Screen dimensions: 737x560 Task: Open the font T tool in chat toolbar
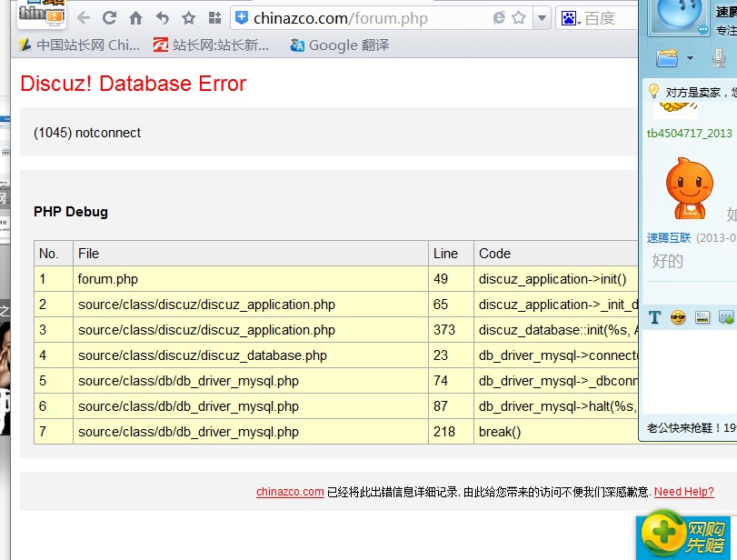coord(654,318)
